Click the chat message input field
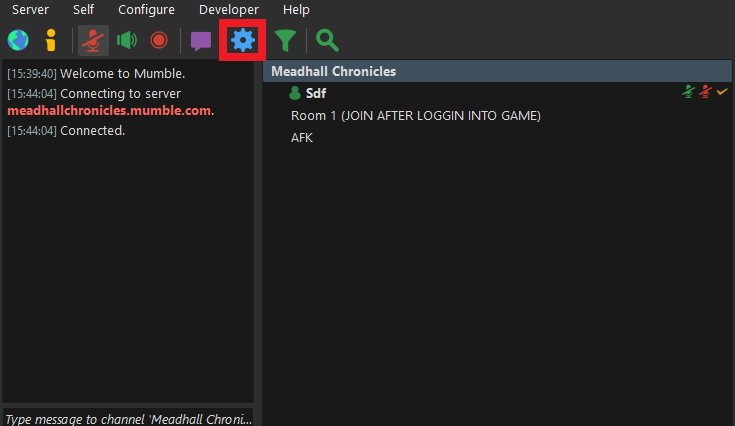 [x=128, y=418]
